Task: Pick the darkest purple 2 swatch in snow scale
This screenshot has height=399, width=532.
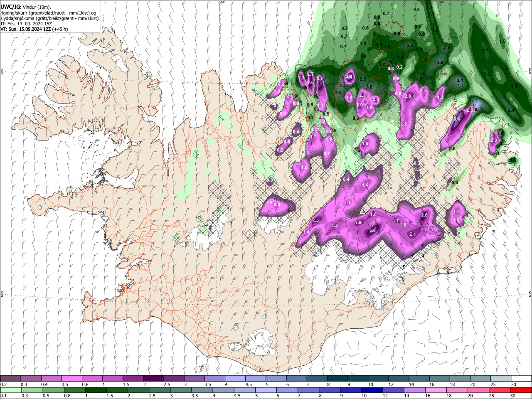Action: click(x=153, y=378)
